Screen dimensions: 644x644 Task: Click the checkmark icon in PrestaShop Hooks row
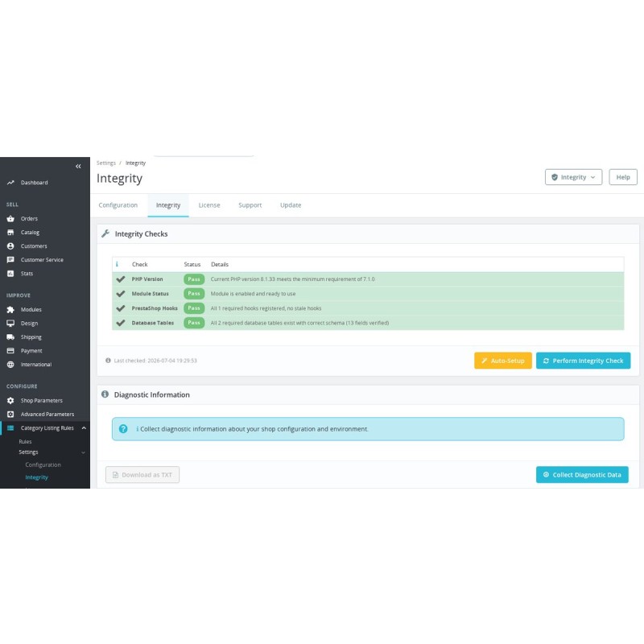(x=120, y=308)
